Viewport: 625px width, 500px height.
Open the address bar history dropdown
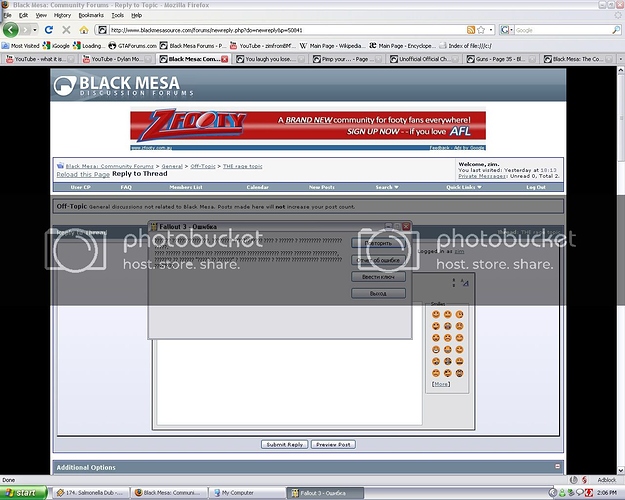[x=491, y=30]
